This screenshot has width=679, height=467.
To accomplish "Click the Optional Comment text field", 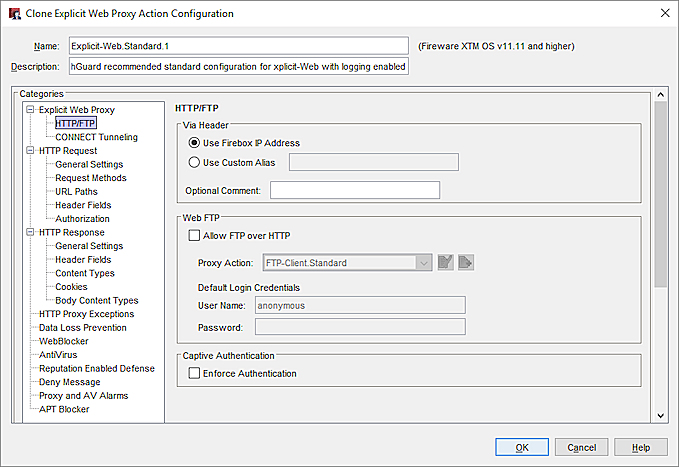I will tap(355, 190).
